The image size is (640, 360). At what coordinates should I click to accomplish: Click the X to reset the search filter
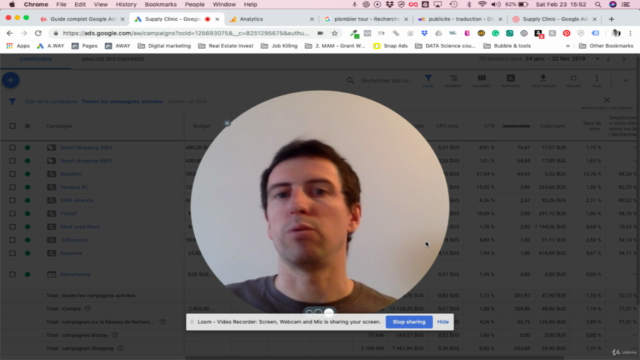607,100
